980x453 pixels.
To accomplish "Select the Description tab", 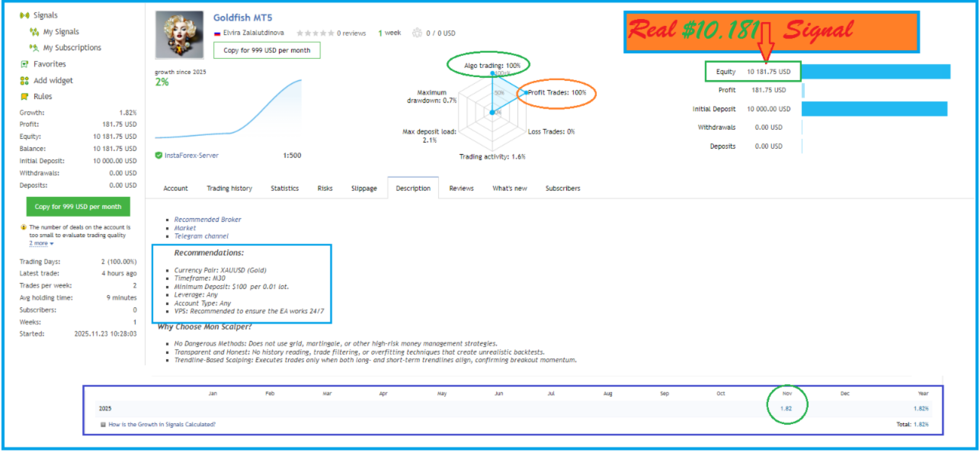I will (413, 188).
